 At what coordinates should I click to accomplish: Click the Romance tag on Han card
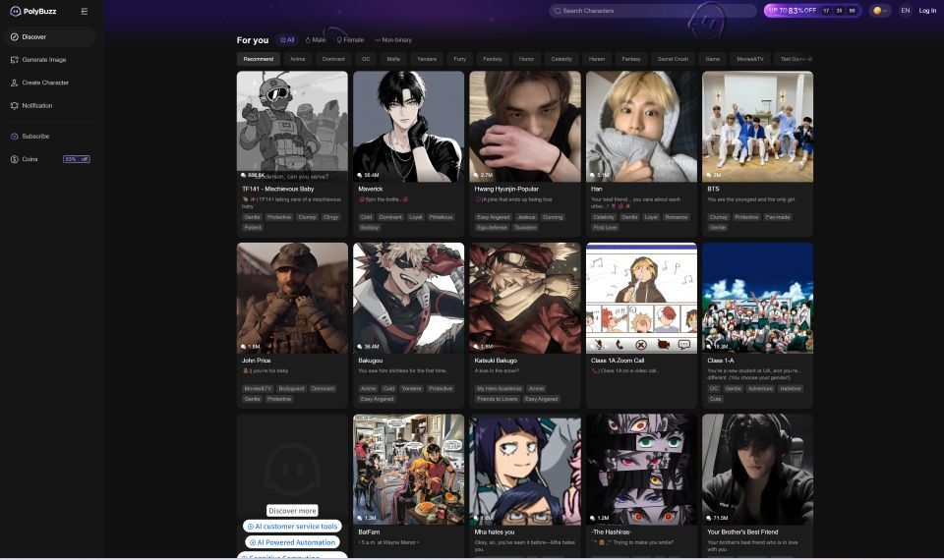677,217
